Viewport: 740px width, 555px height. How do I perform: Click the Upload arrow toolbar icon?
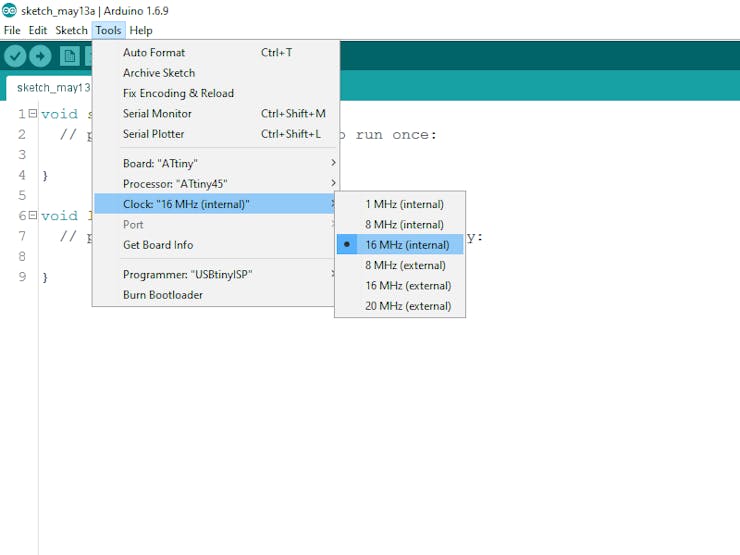(40, 57)
